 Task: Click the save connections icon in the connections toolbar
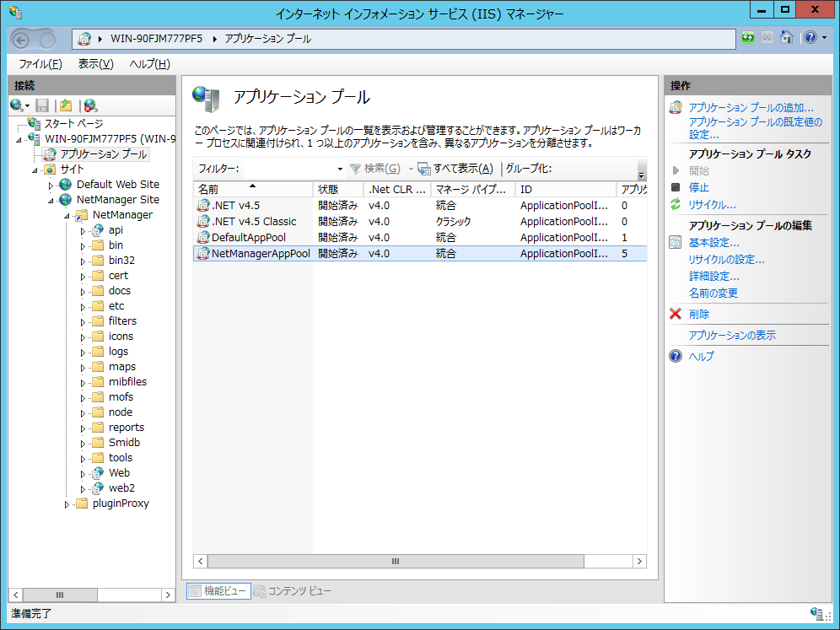tap(42, 105)
